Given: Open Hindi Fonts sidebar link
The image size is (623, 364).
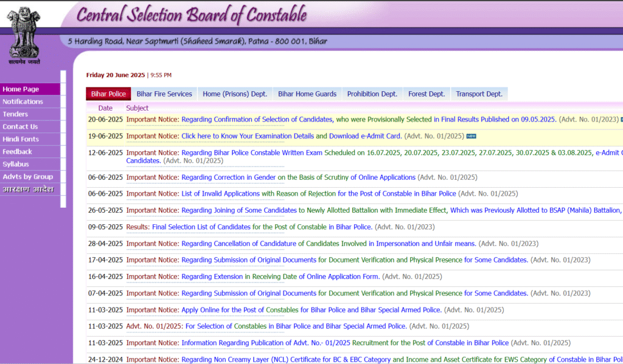Looking at the screenshot, I should (30, 139).
